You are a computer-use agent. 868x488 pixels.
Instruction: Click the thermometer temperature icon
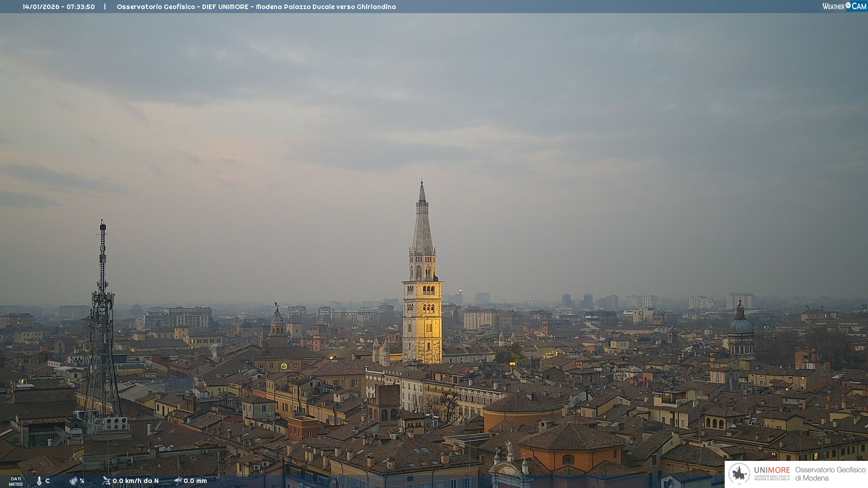point(39,481)
